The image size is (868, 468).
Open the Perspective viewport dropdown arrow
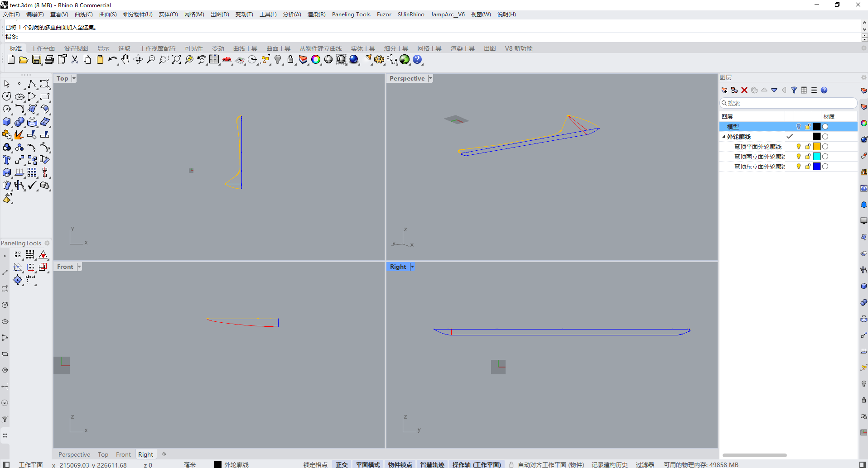[430, 78]
